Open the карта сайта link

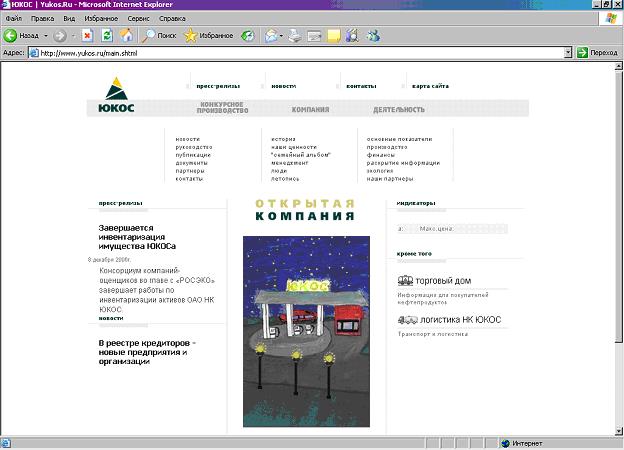[x=431, y=86]
